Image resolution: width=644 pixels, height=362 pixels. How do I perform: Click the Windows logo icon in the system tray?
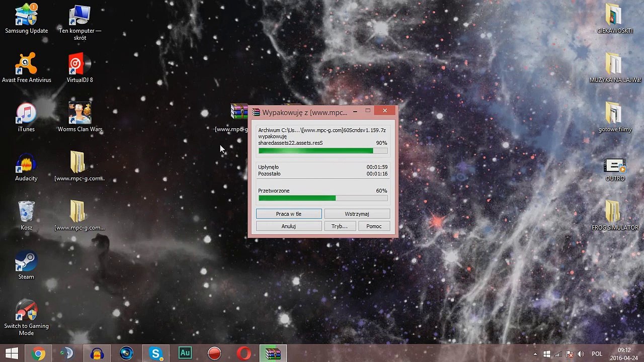[547, 354]
